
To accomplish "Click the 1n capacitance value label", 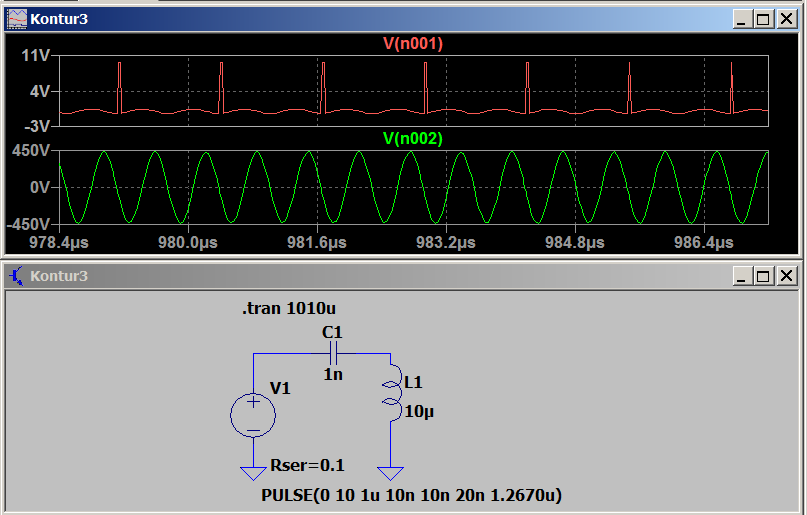I will click(x=333, y=374).
